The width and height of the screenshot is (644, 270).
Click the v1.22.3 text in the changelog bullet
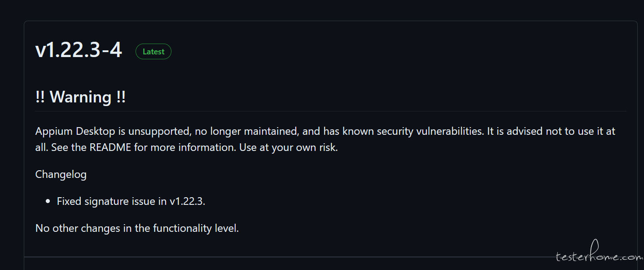point(187,201)
